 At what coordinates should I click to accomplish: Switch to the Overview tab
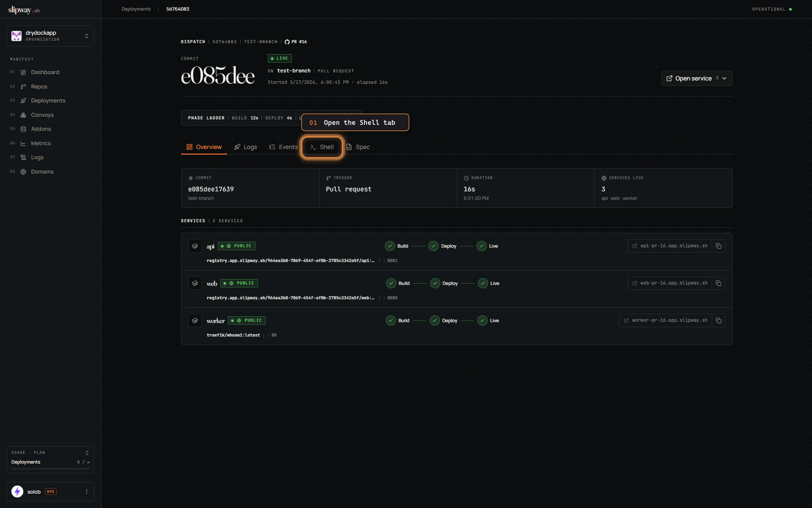204,147
